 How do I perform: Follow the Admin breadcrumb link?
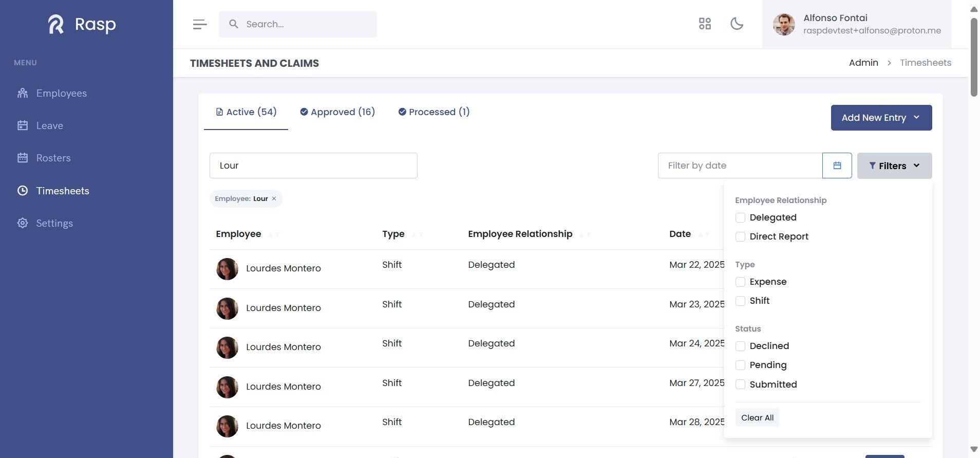tap(863, 63)
